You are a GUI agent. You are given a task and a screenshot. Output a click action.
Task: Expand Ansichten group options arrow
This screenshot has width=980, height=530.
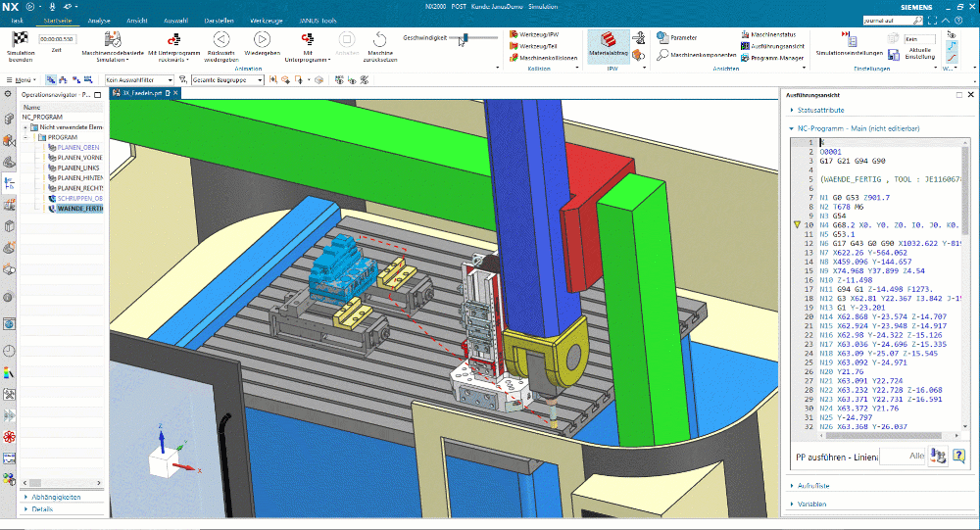[x=806, y=69]
